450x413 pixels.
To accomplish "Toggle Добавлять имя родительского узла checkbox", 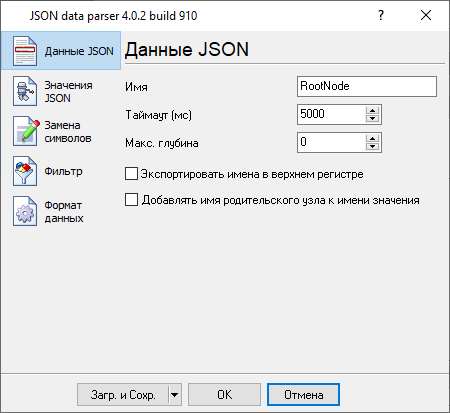I will (x=131, y=200).
